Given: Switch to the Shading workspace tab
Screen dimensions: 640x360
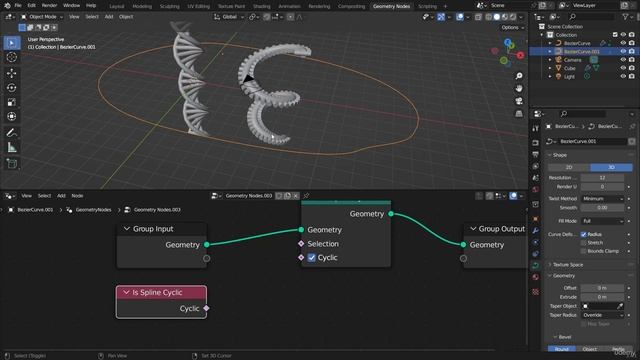Looking at the screenshot, I should [x=262, y=6].
